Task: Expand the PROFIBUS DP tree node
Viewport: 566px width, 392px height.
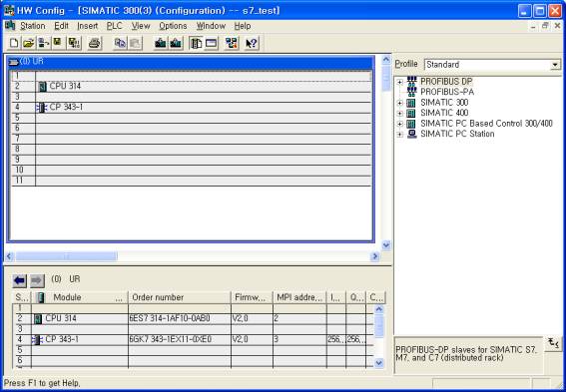Action: point(399,82)
